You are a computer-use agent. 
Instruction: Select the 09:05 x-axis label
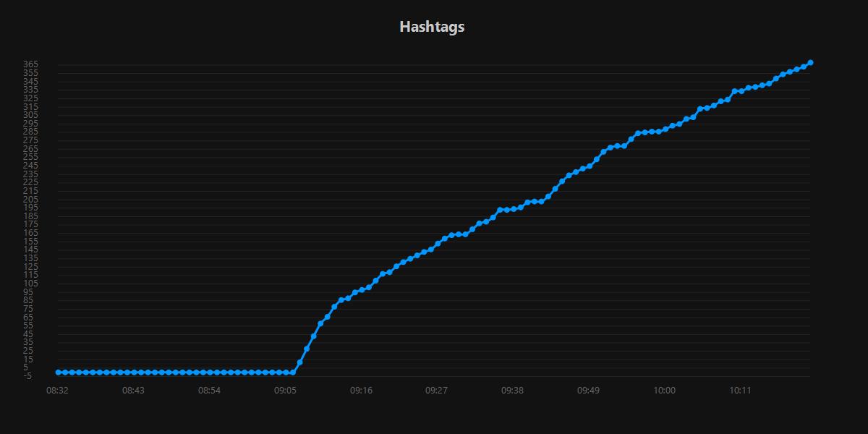coord(285,389)
